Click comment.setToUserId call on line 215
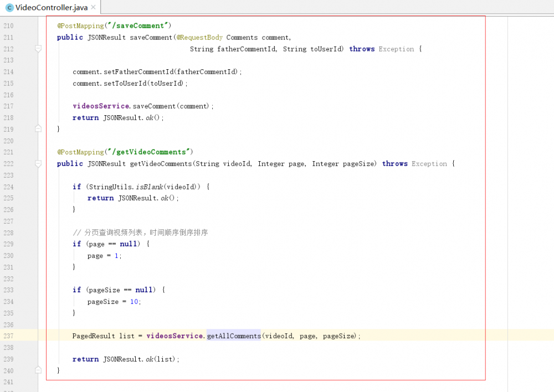This screenshot has height=392, width=554. click(x=130, y=84)
